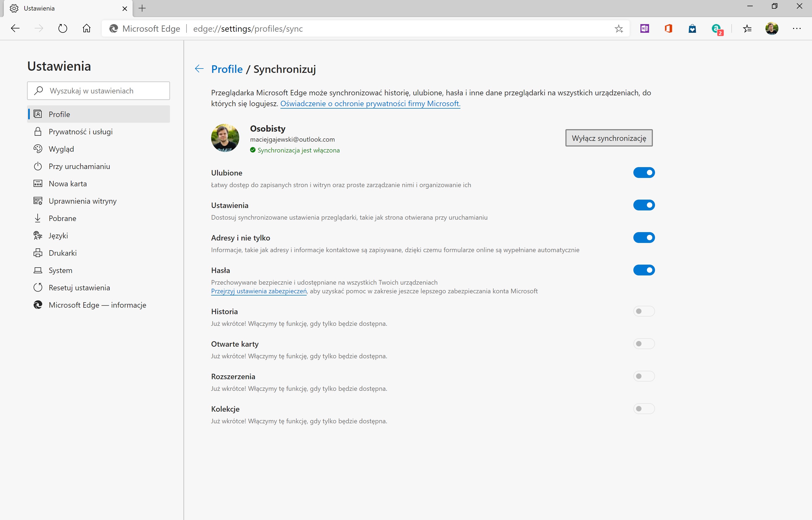The image size is (812, 520).
Task: Click the Wyłącz synchronizację button
Action: tap(609, 138)
